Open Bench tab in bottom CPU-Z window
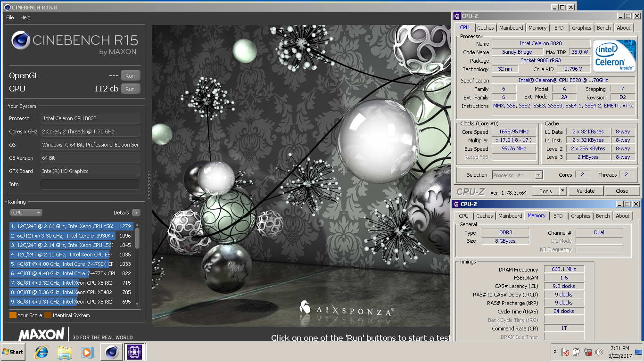This screenshot has width=644, height=362. [603, 216]
